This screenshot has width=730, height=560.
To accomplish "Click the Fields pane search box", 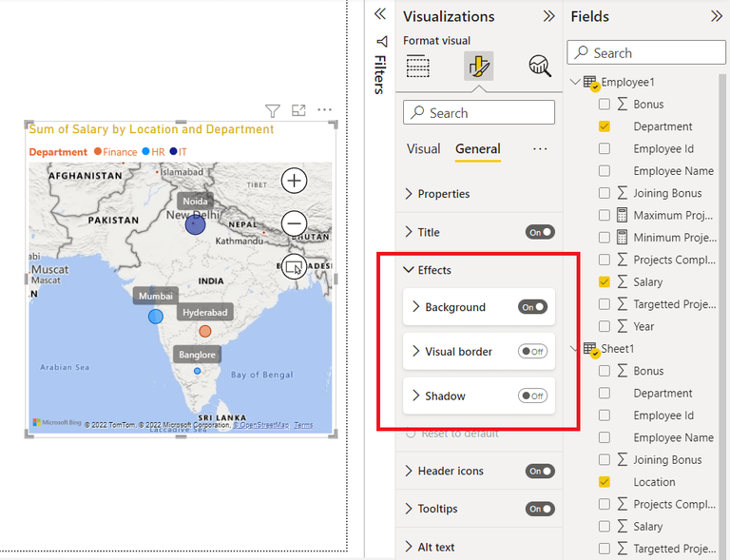I will click(x=646, y=52).
